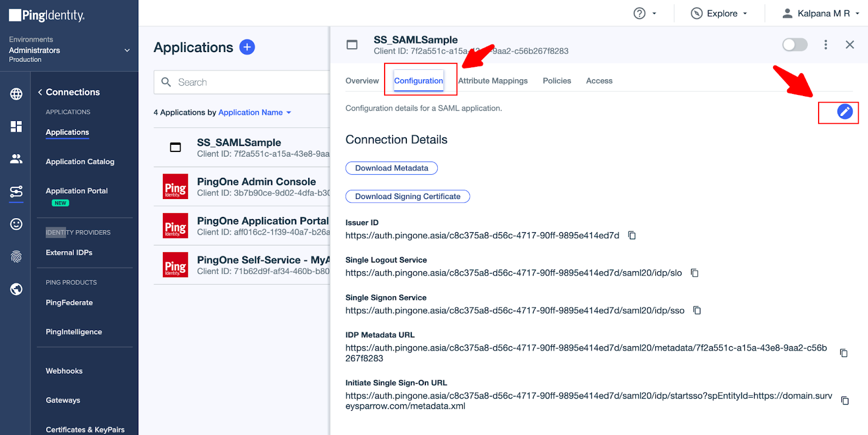Open the fingerprint icon in sidebar

coord(16,257)
